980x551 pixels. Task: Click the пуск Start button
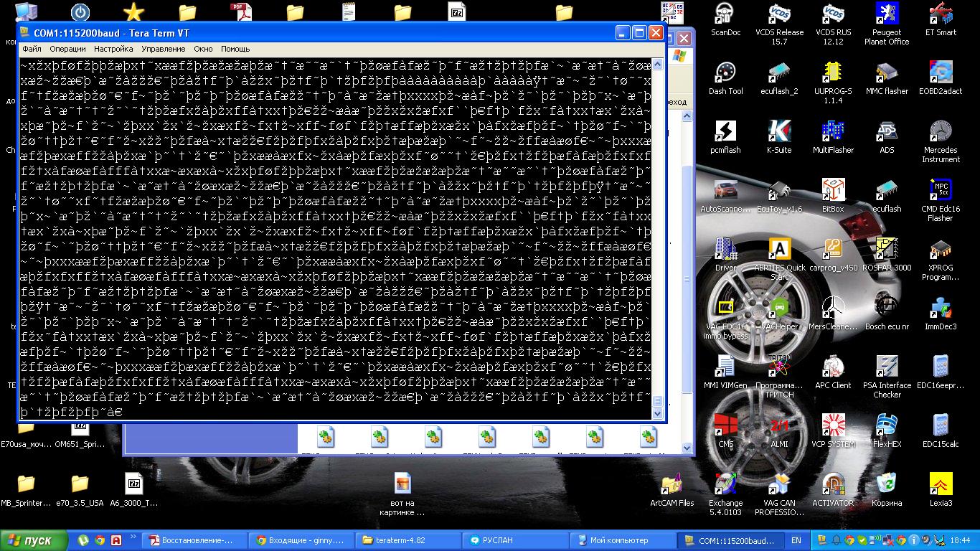34,540
